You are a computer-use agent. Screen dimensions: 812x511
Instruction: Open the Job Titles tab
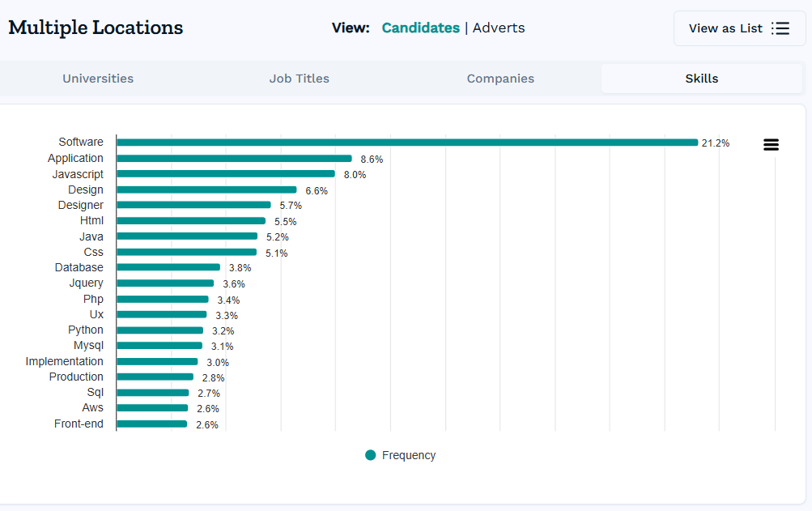[x=299, y=79]
